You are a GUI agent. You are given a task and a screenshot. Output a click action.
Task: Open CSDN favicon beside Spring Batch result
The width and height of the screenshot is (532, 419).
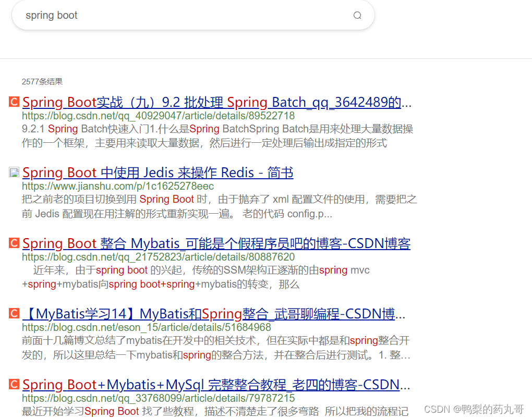coord(14,102)
